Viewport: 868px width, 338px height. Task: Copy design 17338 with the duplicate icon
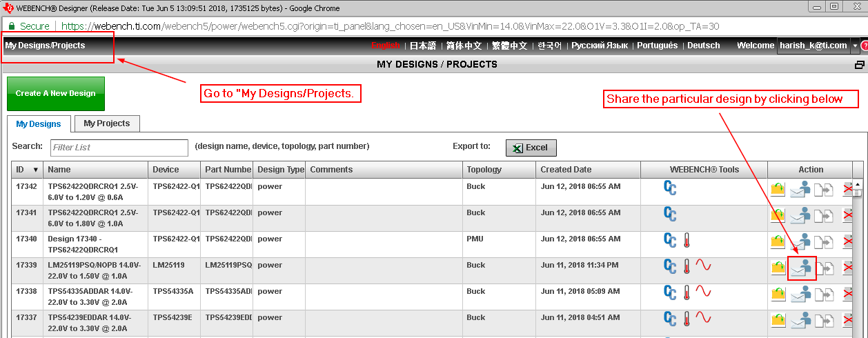point(824,294)
